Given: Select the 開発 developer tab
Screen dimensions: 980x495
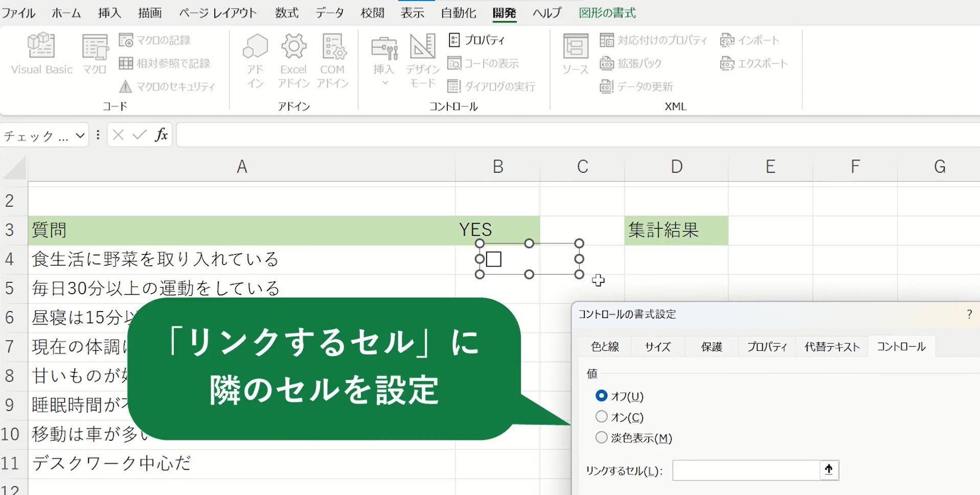Looking at the screenshot, I should point(504,13).
